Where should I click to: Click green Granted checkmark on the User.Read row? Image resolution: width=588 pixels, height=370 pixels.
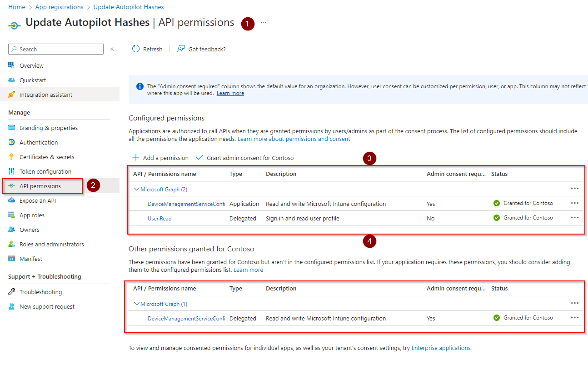[x=497, y=218]
